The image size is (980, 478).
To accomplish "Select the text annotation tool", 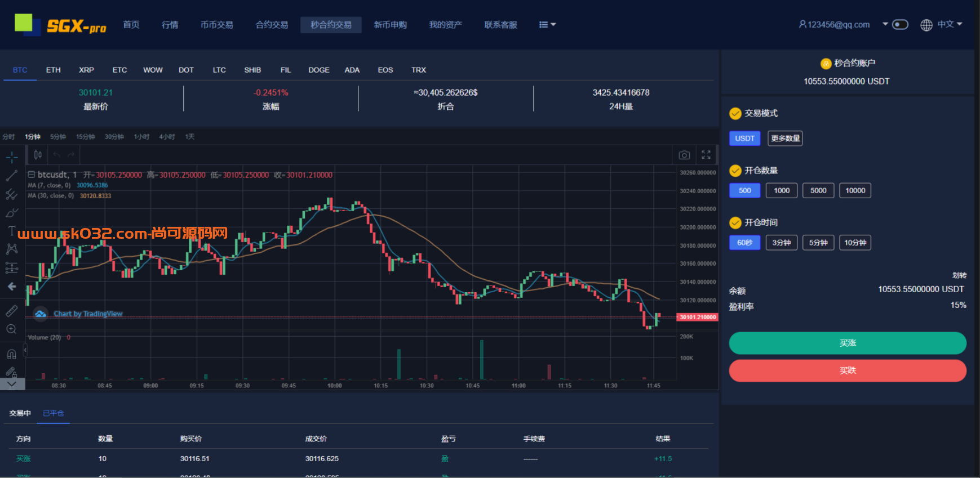I will 12,231.
